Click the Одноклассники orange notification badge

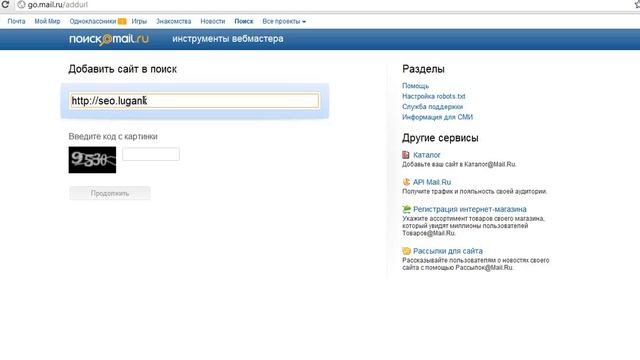[122, 21]
